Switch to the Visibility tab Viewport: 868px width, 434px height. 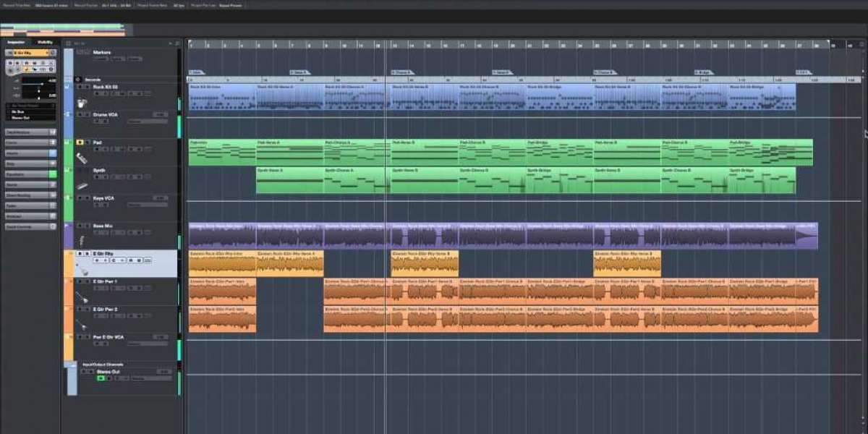click(45, 42)
